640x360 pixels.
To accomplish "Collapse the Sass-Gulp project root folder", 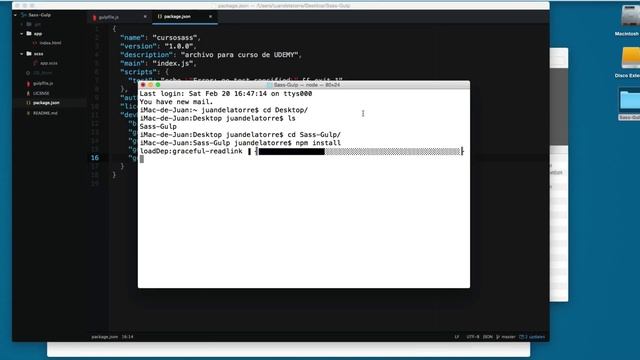I will coord(15,15).
